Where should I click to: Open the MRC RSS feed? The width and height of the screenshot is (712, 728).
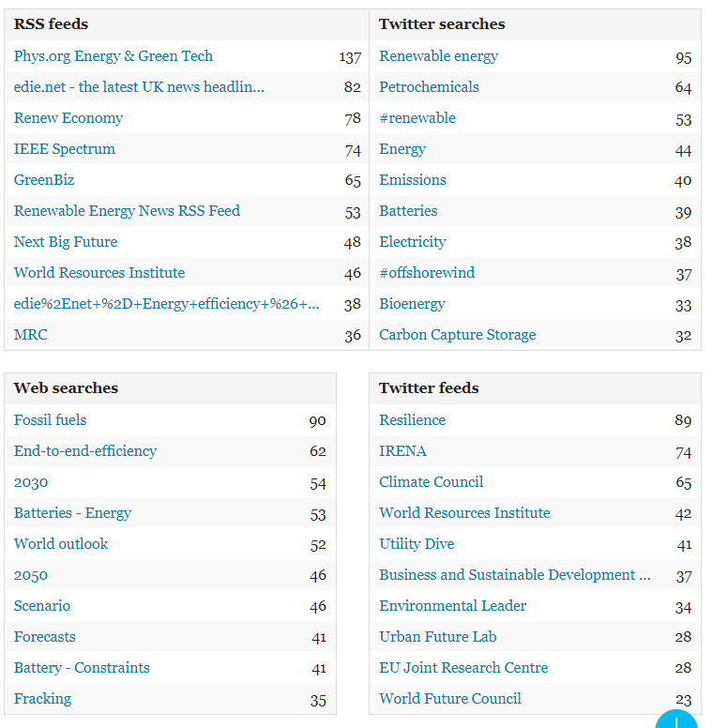tap(31, 335)
